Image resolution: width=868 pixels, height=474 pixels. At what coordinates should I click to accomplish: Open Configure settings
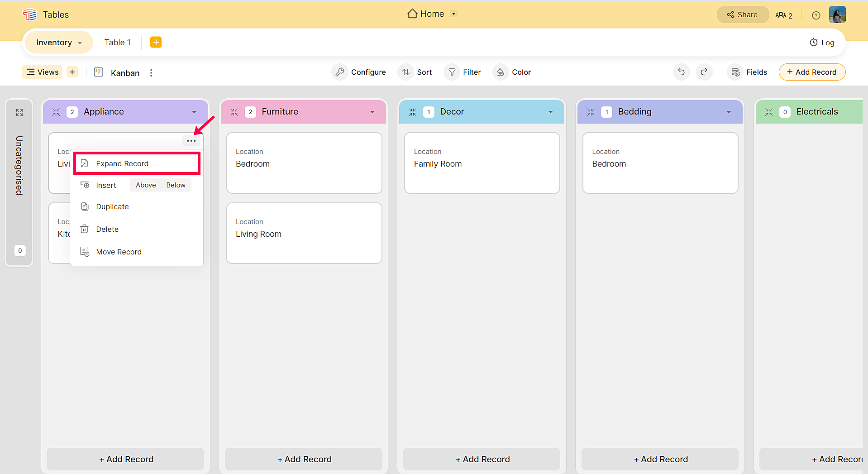[359, 72]
